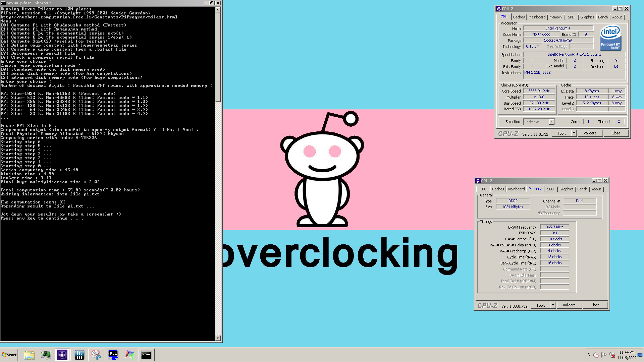Screen dimensions: 644x362
Task: Click Tools button in top CPU-Z window
Action: coord(561,133)
